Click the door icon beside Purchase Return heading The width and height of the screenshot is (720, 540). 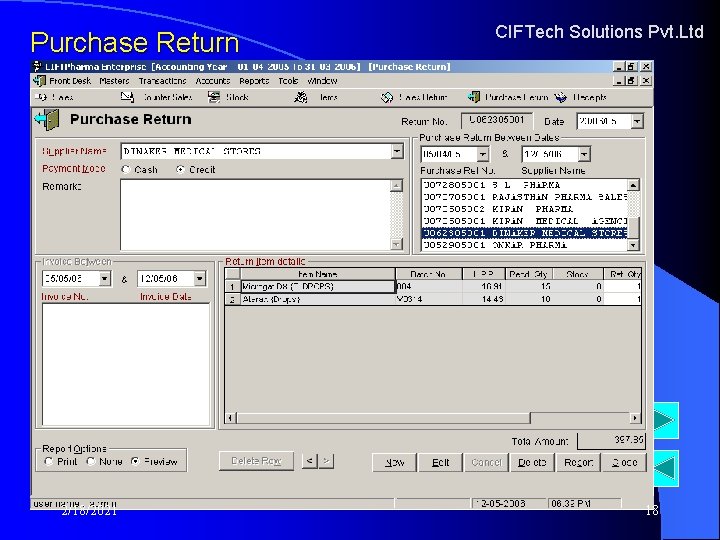coord(47,120)
